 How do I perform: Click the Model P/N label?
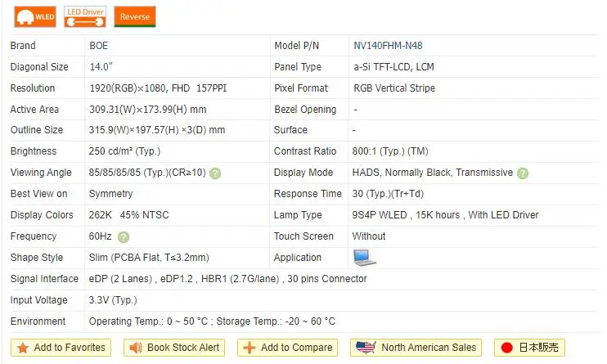[296, 46]
